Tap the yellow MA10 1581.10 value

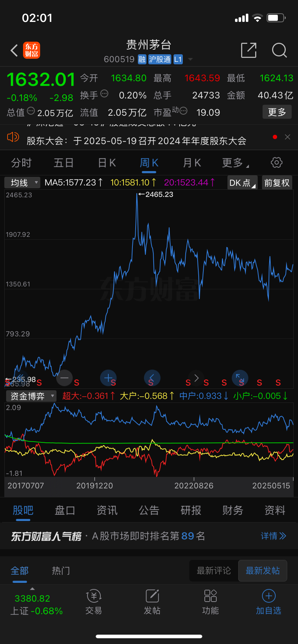133,183
